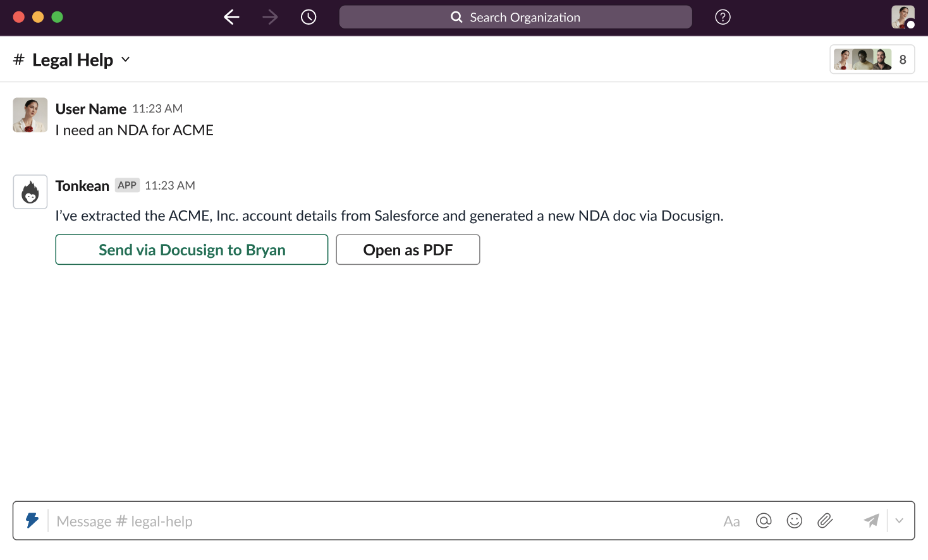Attach a file with paperclip icon
Screen dimensions: 928x560
click(x=825, y=521)
